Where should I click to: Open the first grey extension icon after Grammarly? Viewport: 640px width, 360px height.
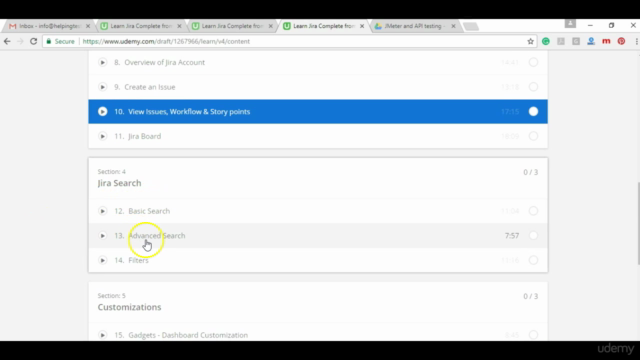561,41
